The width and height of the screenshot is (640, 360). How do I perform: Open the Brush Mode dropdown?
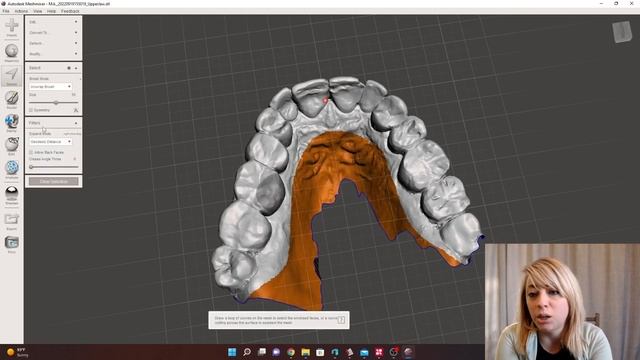point(50,87)
